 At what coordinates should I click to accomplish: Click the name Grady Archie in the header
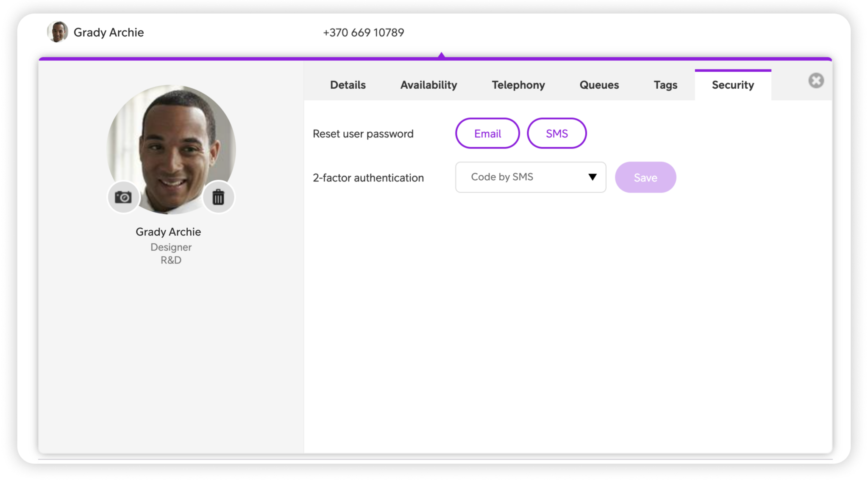point(108,32)
